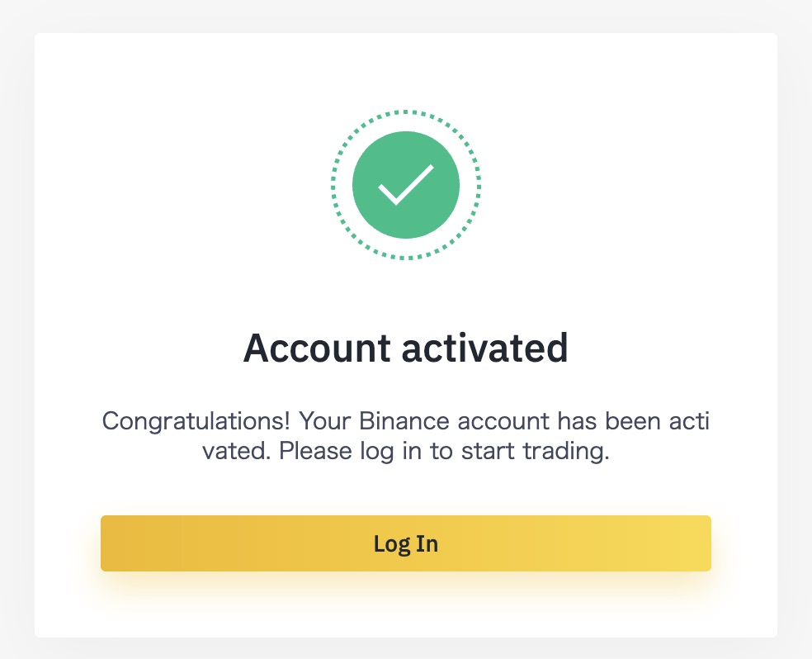Click the word 'trading.' in the message
Viewport: 812px width, 659px height.
tap(566, 451)
